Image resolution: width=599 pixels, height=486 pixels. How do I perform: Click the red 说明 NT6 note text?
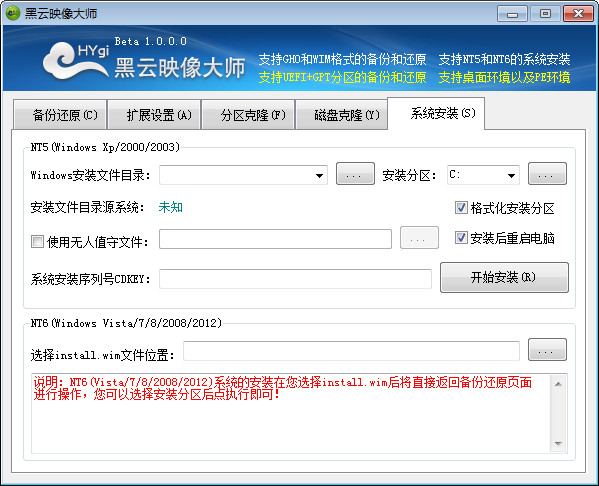tap(283, 388)
